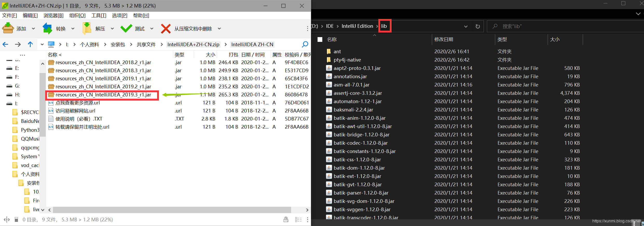Click the Test (测试) checkmark icon
Image resolution: width=644 pixels, height=226 pixels.
coord(126,29)
